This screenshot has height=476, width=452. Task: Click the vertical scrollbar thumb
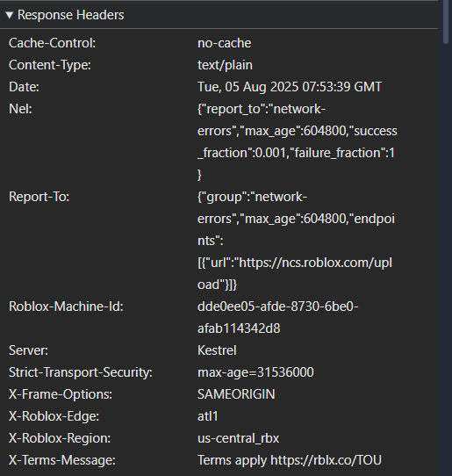click(x=446, y=22)
